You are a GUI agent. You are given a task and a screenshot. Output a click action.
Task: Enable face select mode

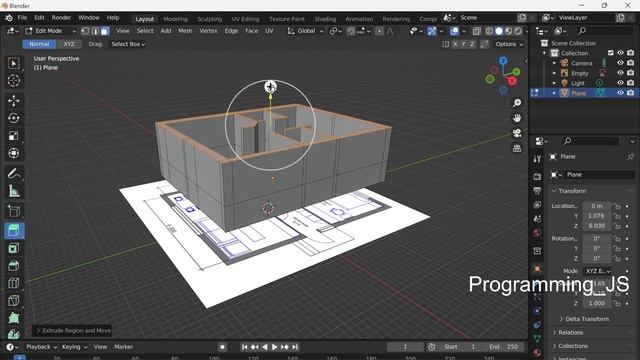(105, 31)
